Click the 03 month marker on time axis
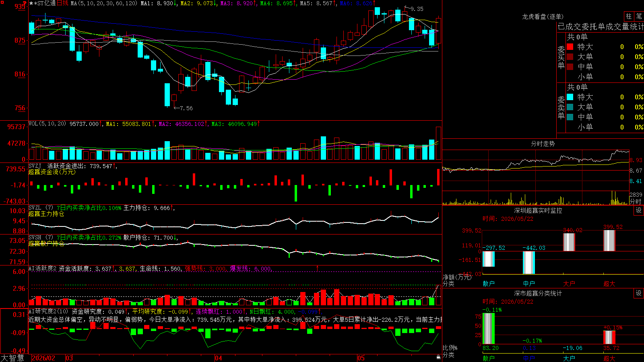This screenshot has height=362, width=644. [x=69, y=358]
